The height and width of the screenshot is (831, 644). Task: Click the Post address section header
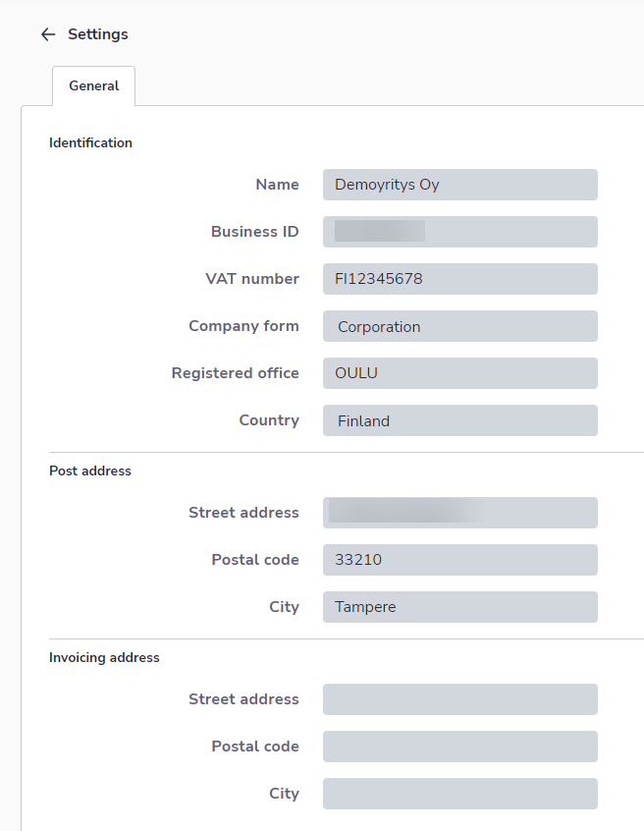pyautogui.click(x=89, y=471)
